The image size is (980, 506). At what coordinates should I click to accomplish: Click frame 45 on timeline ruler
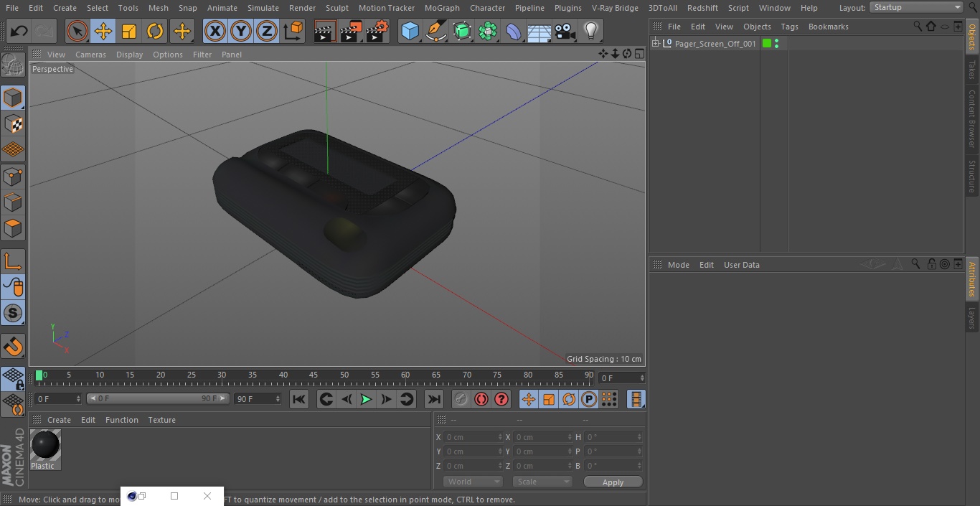314,375
